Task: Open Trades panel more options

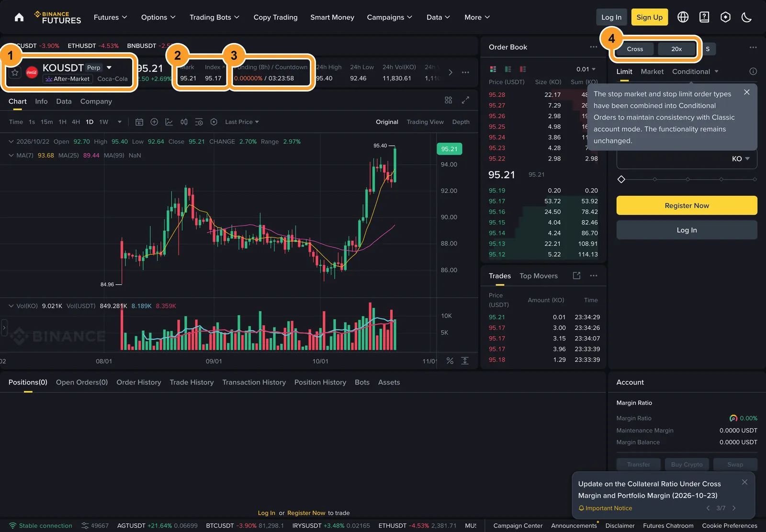Action: (594, 276)
